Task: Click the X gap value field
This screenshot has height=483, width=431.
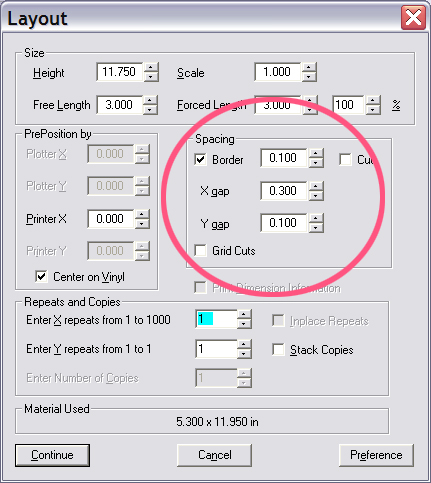Action: tap(284, 191)
